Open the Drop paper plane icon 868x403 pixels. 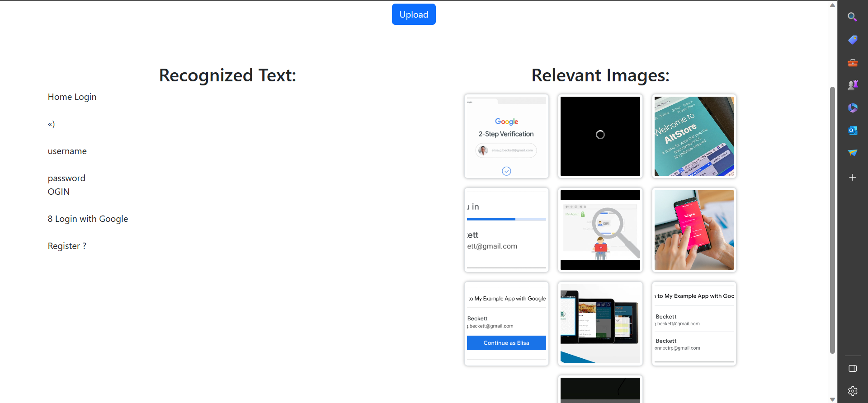tap(852, 153)
